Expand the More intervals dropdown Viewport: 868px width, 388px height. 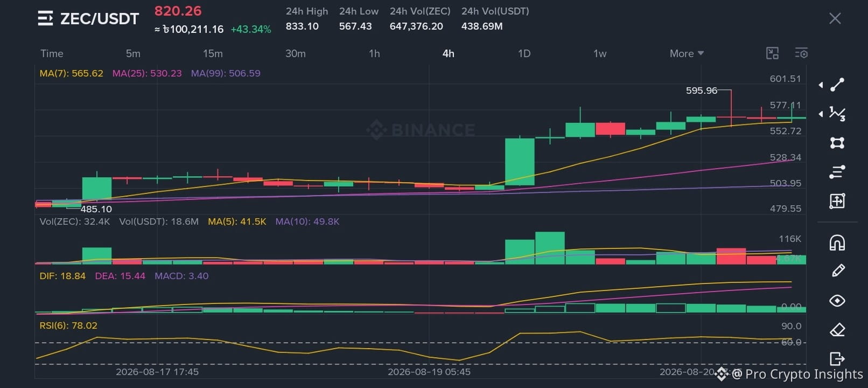(687, 53)
